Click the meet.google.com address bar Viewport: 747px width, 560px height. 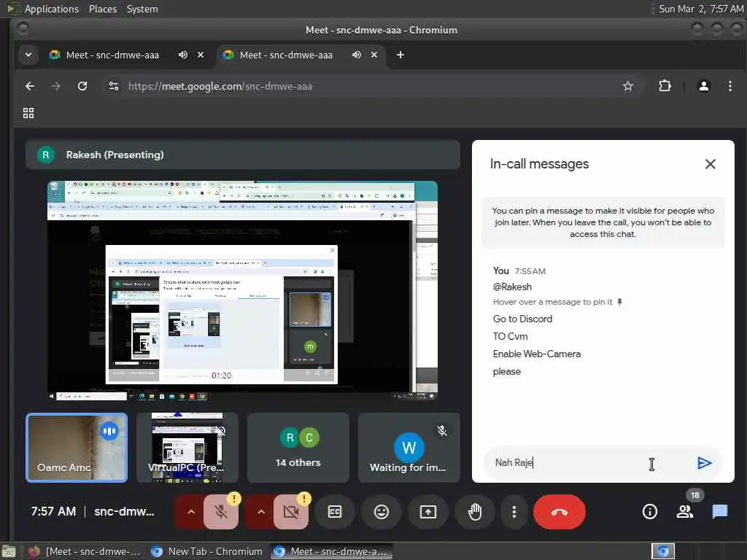click(x=371, y=86)
